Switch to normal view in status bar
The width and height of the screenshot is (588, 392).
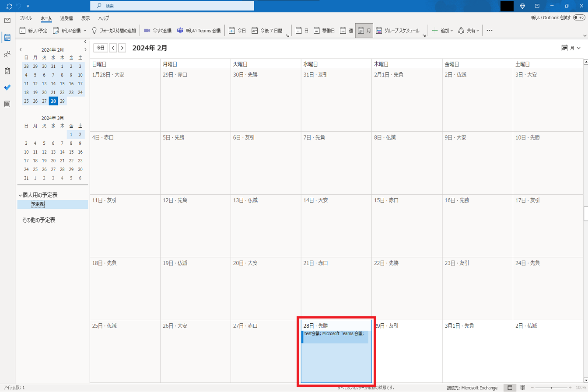click(x=510, y=388)
